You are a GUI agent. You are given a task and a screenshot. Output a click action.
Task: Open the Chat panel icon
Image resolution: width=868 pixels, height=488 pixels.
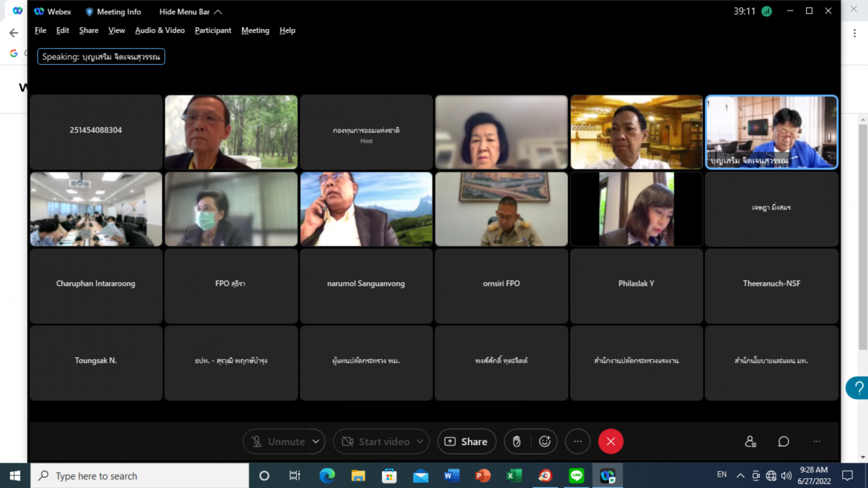(784, 442)
